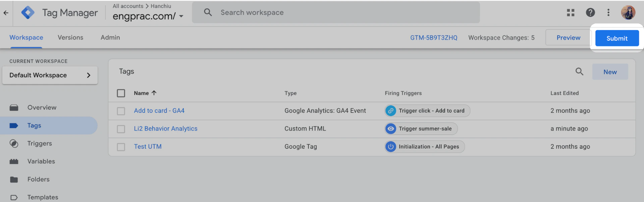Image resolution: width=644 pixels, height=202 pixels.
Task: Click '2 months ago' in Add to card row
Action: click(x=570, y=111)
